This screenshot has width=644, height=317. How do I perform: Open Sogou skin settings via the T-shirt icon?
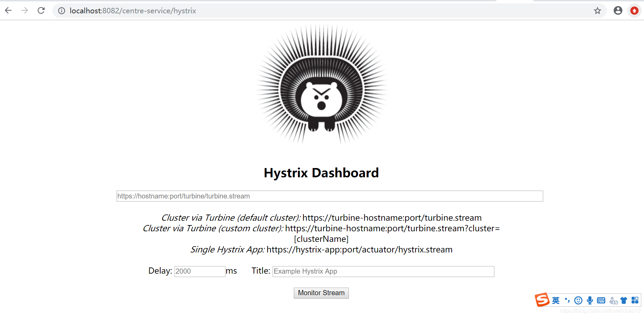pyautogui.click(x=624, y=300)
